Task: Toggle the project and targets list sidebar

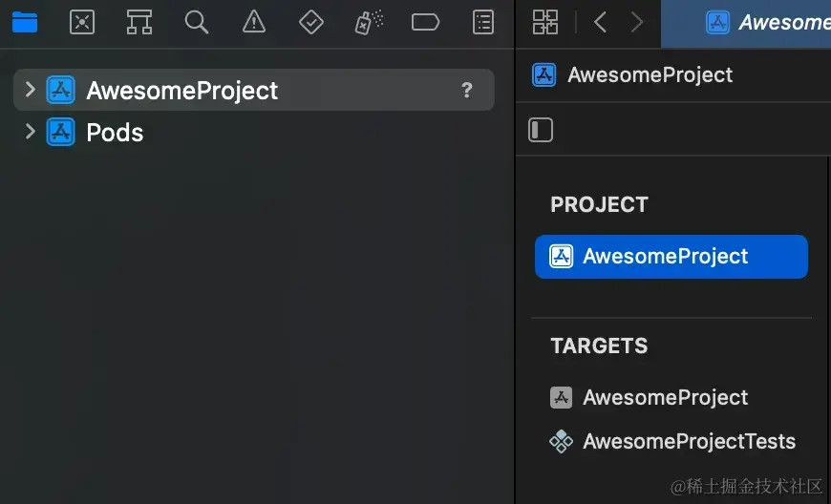Action: click(x=542, y=130)
